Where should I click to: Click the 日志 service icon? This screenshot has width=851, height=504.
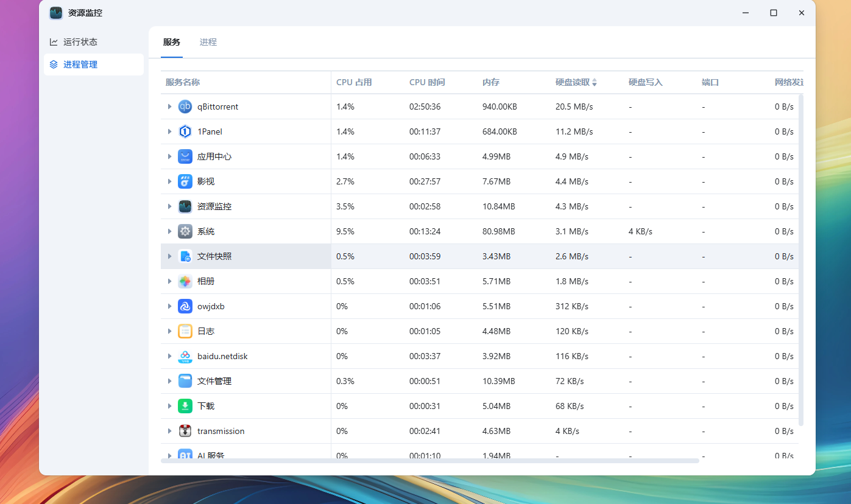tap(185, 331)
